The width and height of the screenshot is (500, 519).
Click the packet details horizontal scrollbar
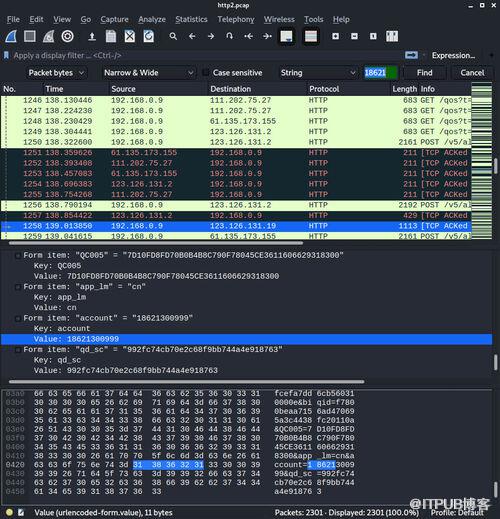(x=187, y=381)
